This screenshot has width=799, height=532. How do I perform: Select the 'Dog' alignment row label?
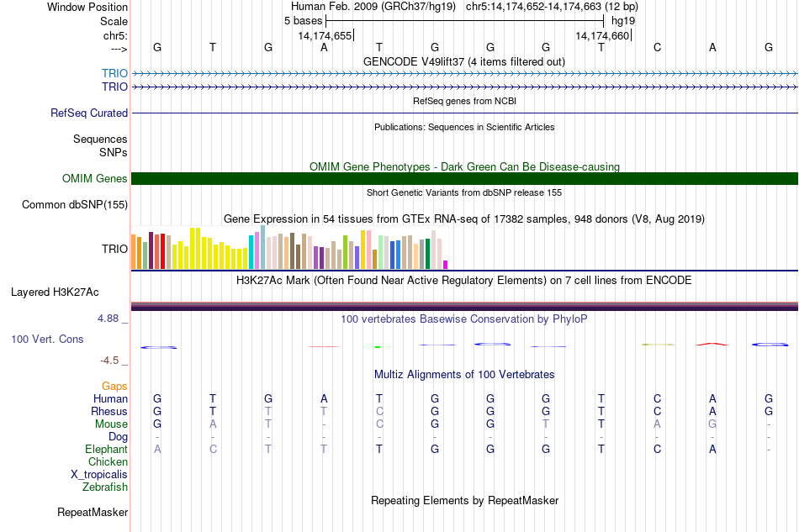pos(118,437)
